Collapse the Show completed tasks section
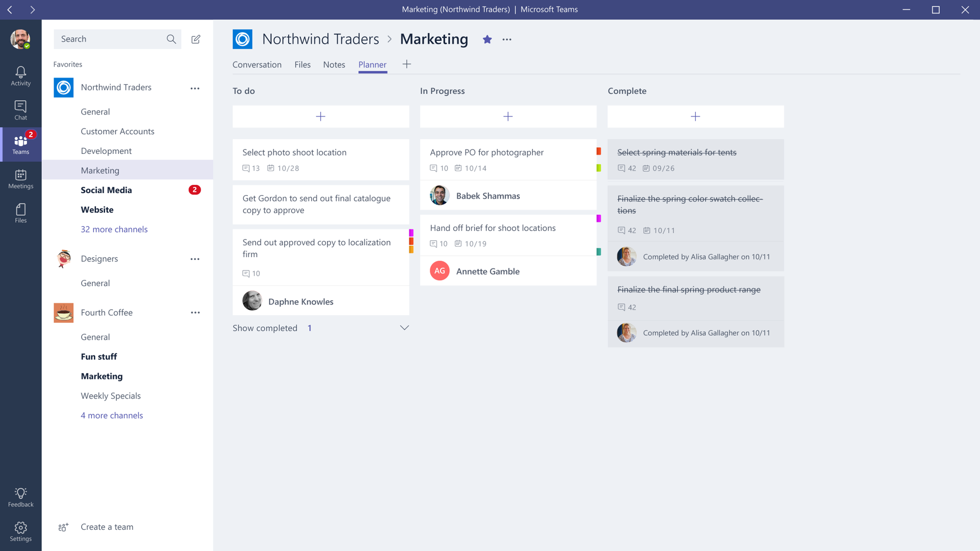This screenshot has height=551, width=980. click(404, 327)
